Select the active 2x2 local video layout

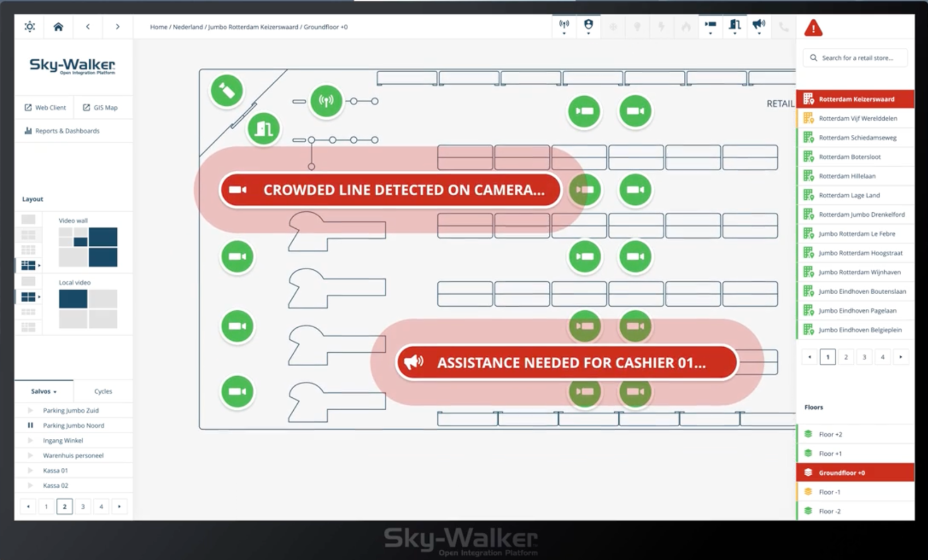point(28,297)
